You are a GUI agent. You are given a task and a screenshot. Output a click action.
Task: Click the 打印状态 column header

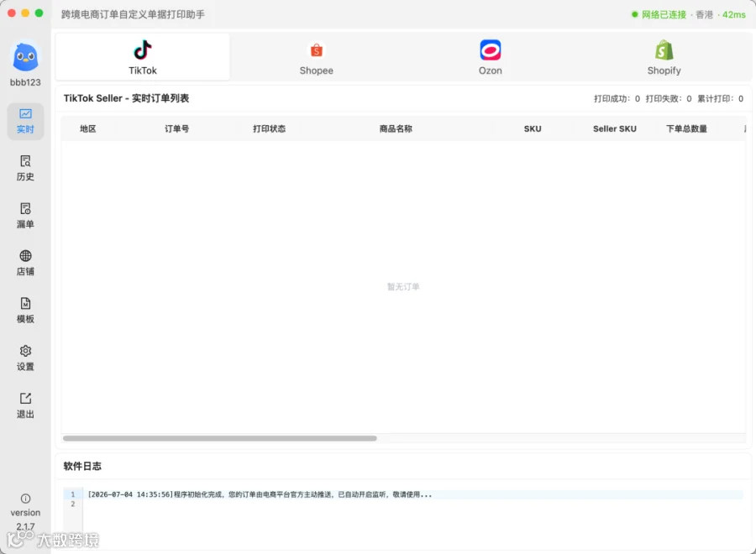click(269, 128)
